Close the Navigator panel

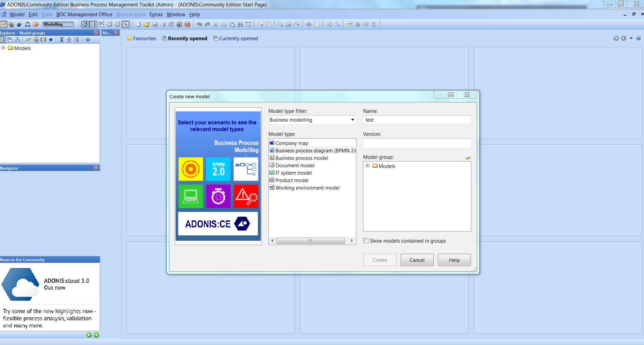pyautogui.click(x=97, y=168)
